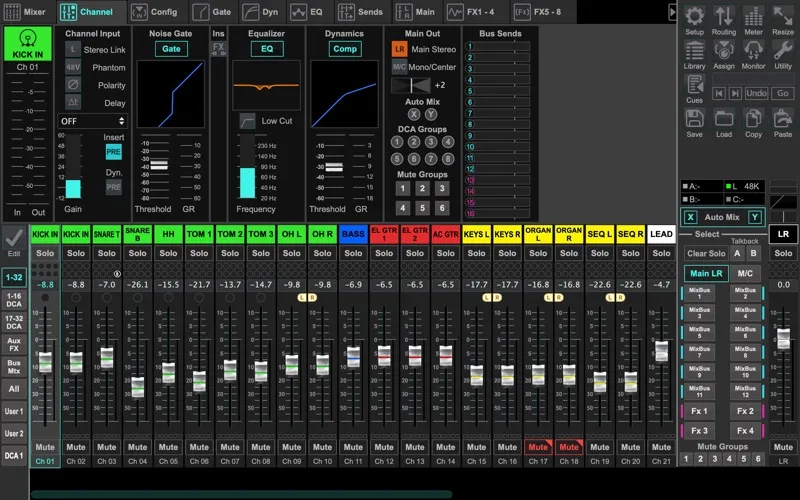The width and height of the screenshot is (800, 500).
Task: Click the Low Cut filter icon
Action: 247,121
